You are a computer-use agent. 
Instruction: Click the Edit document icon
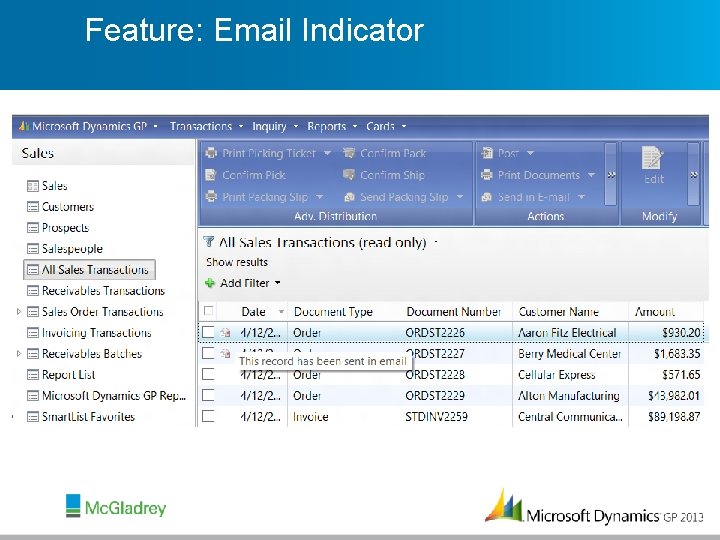coord(652,158)
